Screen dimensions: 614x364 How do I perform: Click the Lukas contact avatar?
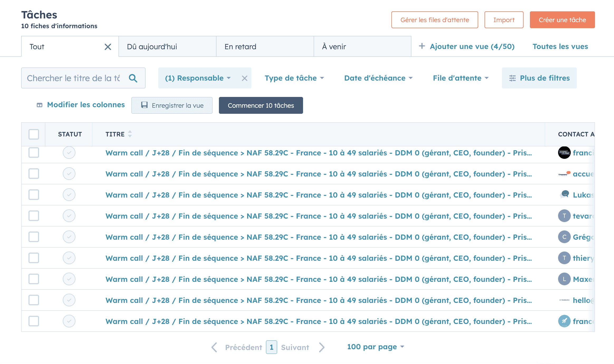pos(564,195)
